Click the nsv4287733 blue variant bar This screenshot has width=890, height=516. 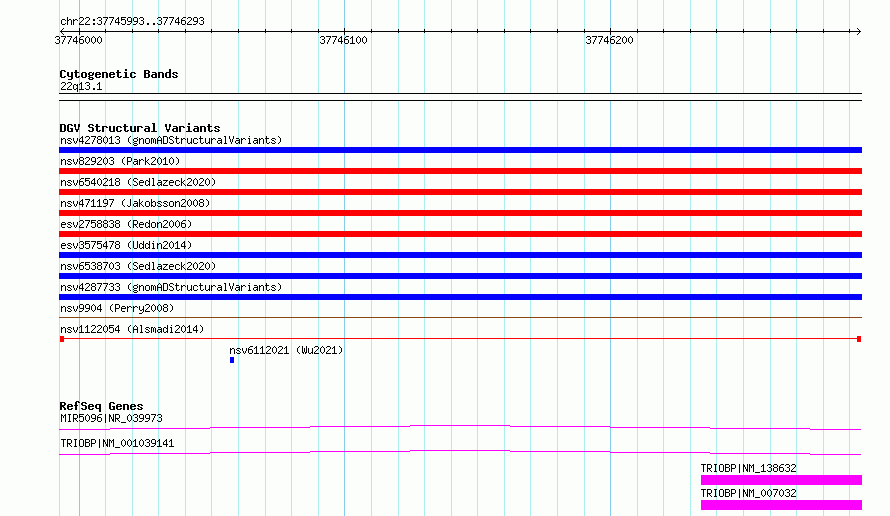pyautogui.click(x=460, y=297)
